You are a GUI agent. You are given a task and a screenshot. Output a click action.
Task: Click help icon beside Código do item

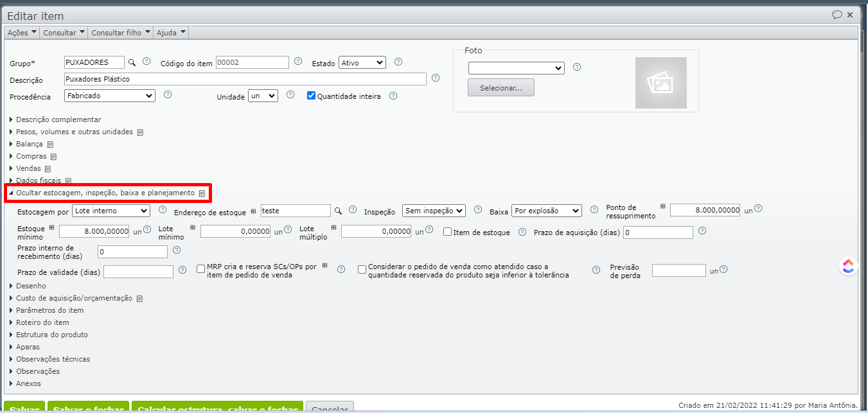(298, 62)
